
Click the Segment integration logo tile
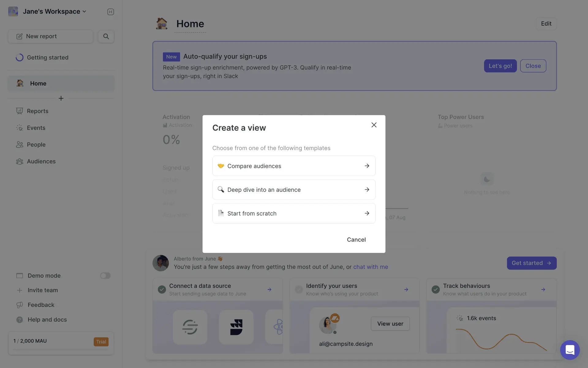[190, 327]
